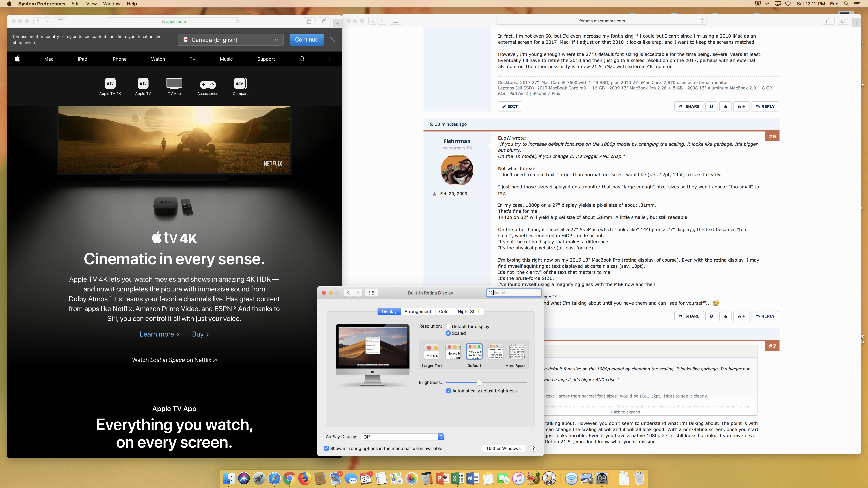Launch Google Chrome from the Dock
The height and width of the screenshot is (488, 868).
289,478
